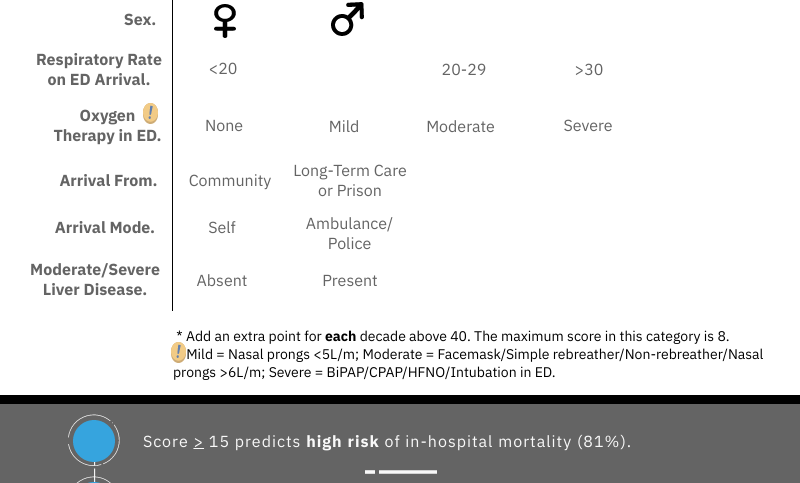Select the female sex symbol
This screenshot has height=483, width=800.
225,20
